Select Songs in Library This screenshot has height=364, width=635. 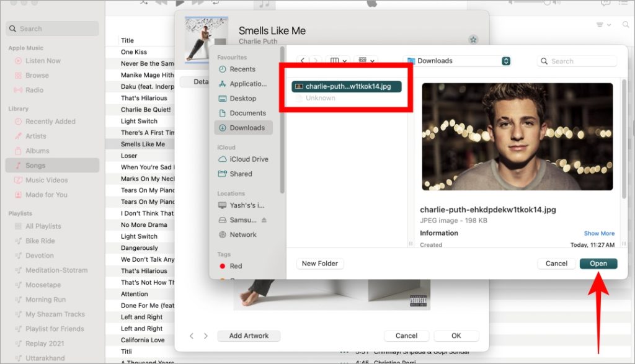(52, 165)
